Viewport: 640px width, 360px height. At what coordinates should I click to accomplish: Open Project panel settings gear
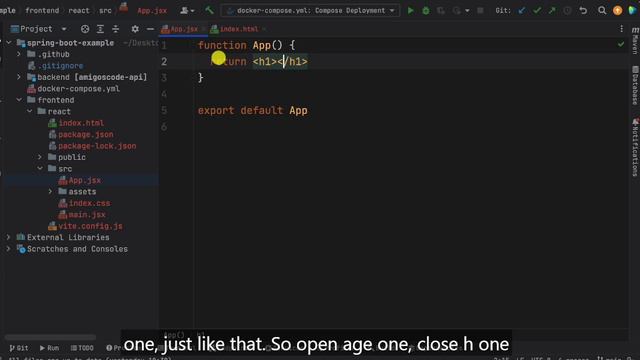pos(135,29)
